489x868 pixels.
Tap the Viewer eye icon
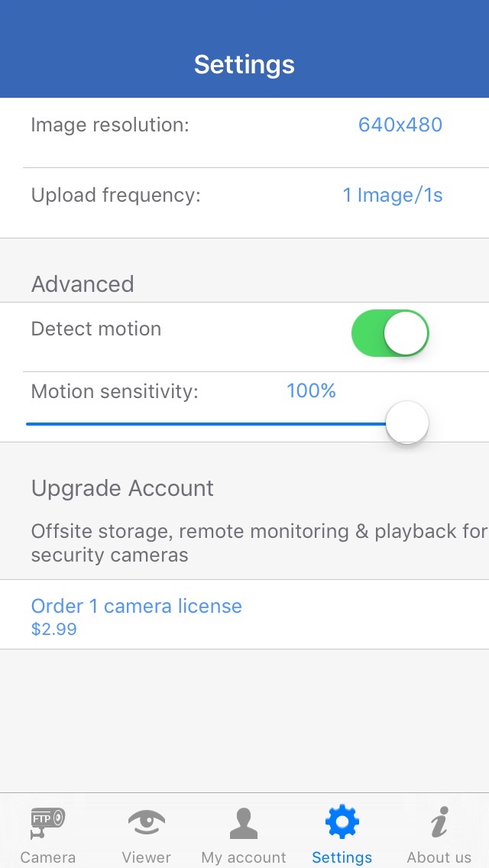[x=146, y=822]
